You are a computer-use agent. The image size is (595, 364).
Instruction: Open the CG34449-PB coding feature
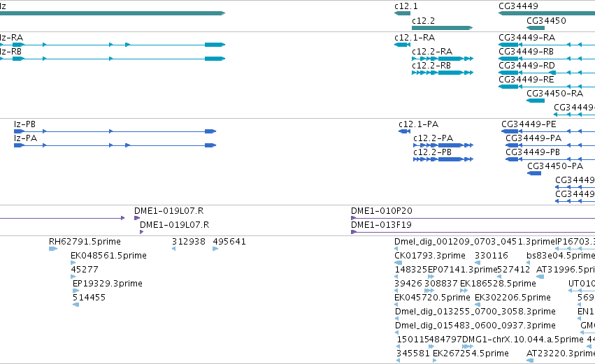pos(550,159)
